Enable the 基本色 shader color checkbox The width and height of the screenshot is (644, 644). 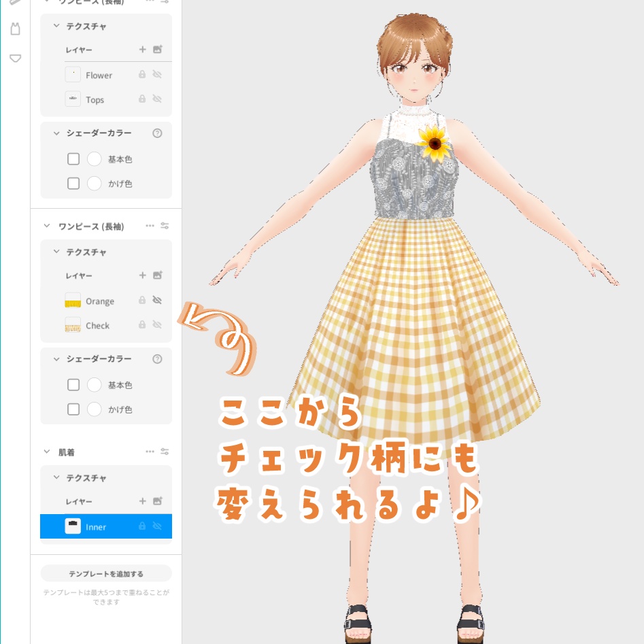point(73,158)
